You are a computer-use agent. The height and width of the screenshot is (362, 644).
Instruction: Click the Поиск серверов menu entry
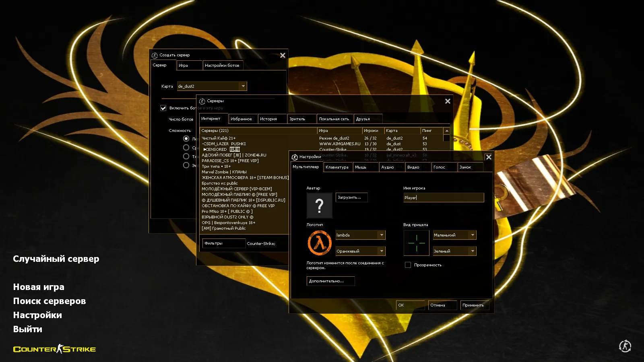click(49, 300)
